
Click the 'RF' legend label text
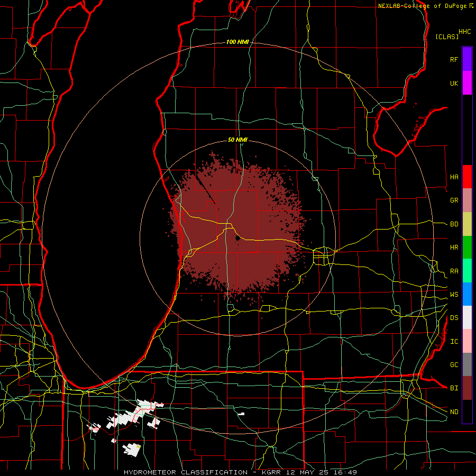pyautogui.click(x=454, y=59)
